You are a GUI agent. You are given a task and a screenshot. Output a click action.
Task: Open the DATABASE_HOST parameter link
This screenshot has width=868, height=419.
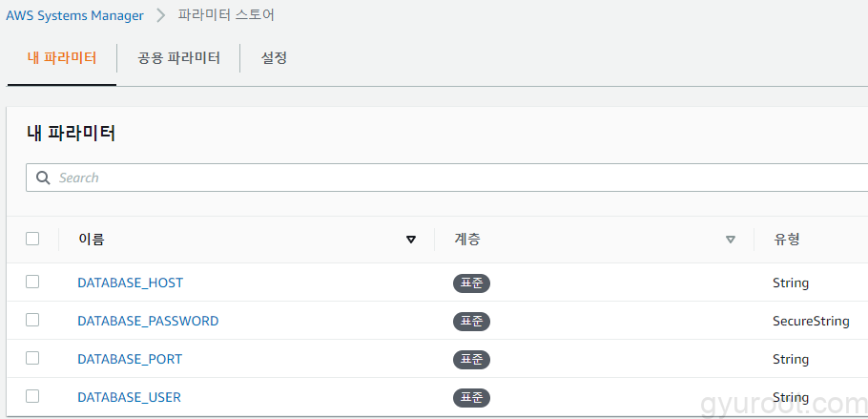tap(130, 283)
